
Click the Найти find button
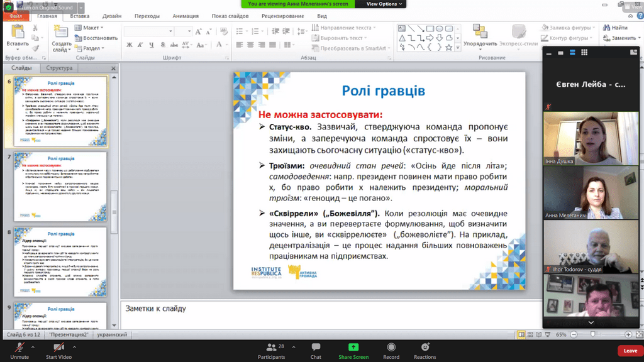coord(615,28)
